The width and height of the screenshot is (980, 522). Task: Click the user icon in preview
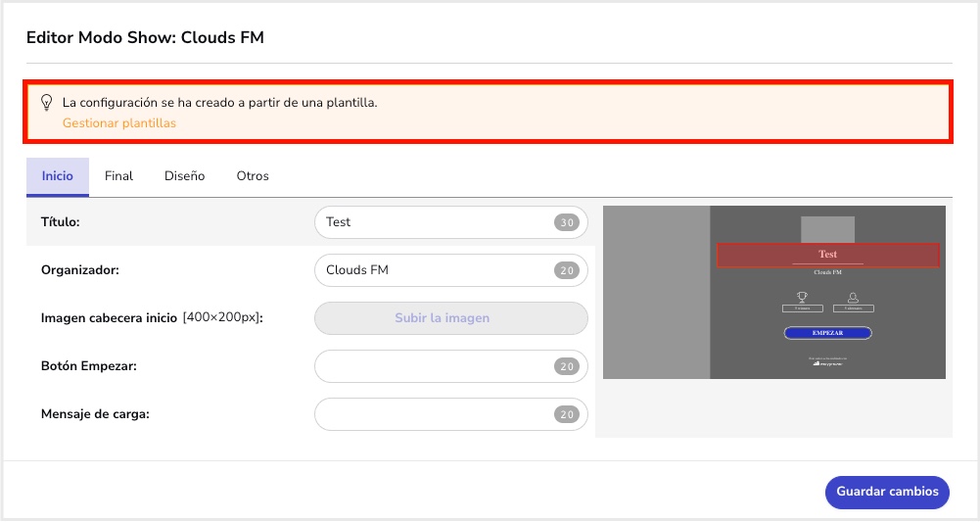point(853,298)
